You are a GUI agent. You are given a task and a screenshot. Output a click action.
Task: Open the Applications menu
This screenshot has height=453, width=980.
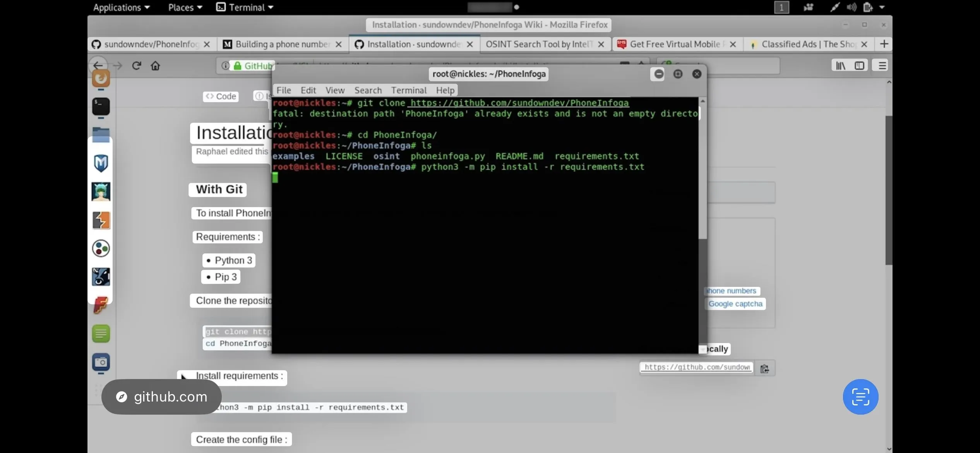pos(121,7)
